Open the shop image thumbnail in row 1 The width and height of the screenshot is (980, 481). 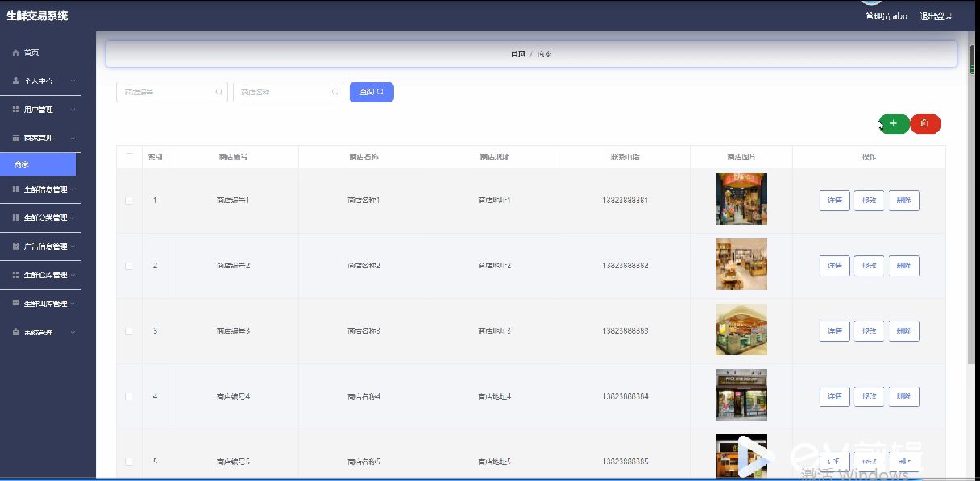[741, 199]
